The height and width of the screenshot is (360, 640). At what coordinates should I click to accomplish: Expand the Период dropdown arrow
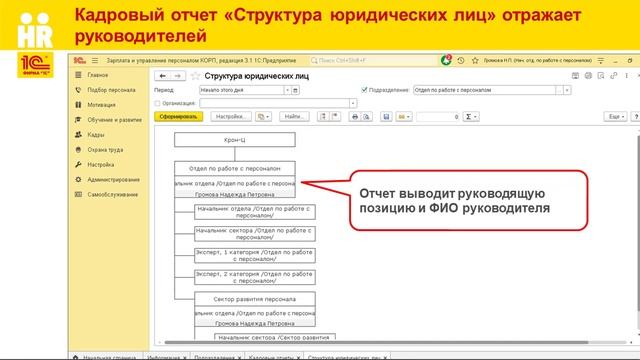click(x=287, y=90)
